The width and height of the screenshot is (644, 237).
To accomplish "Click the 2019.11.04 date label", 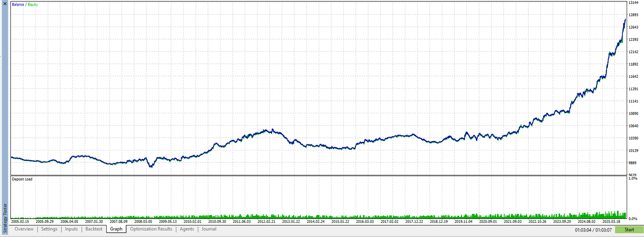I will click(463, 221).
